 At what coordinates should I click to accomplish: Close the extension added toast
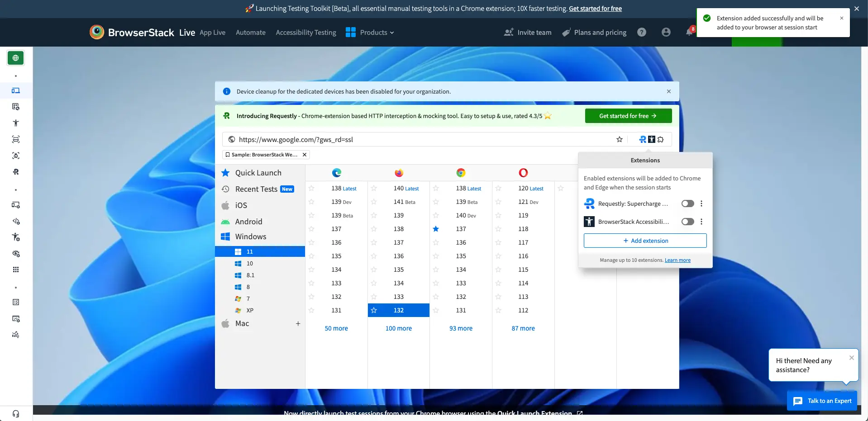[x=842, y=18]
